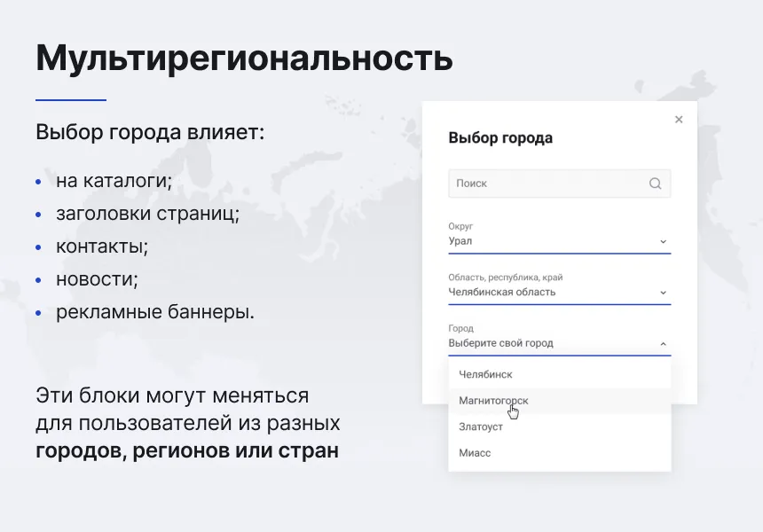
Task: Click the search magnifier icon
Action: coord(655,184)
